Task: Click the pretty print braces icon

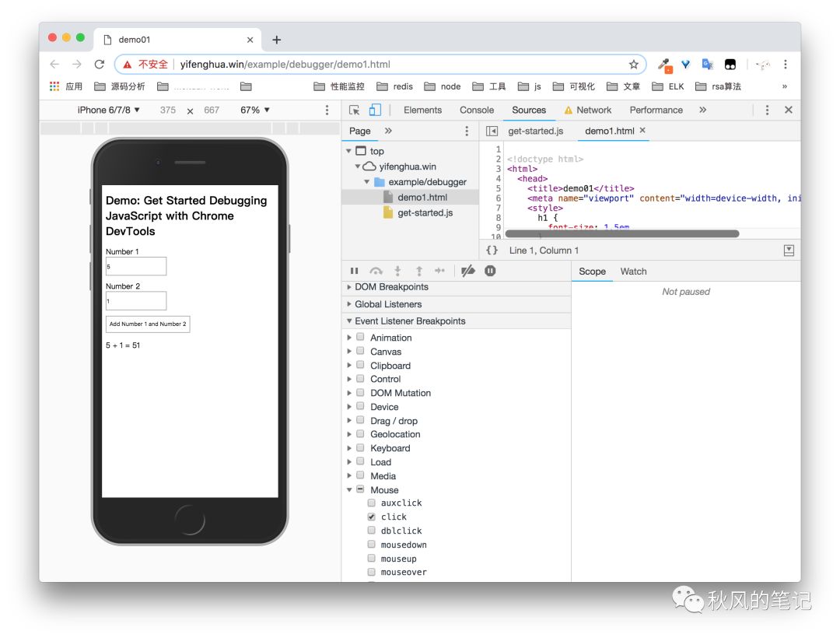Action: pos(492,251)
